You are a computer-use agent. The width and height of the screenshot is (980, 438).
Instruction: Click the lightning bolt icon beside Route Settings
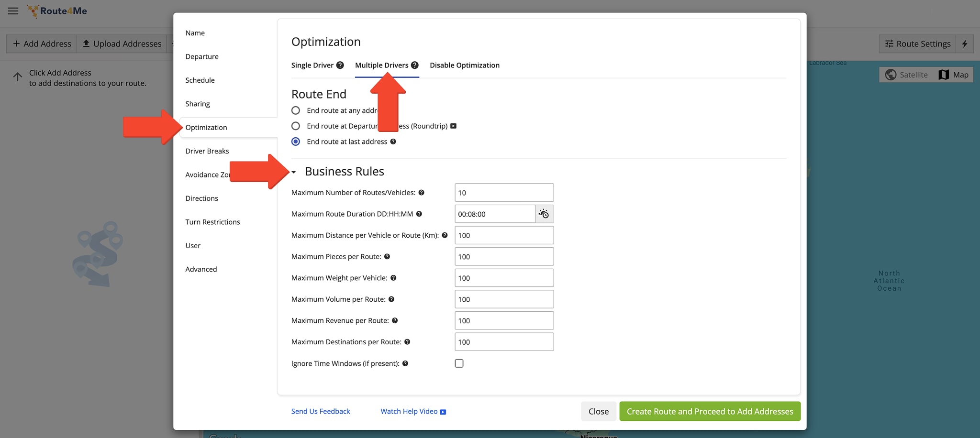coord(965,44)
